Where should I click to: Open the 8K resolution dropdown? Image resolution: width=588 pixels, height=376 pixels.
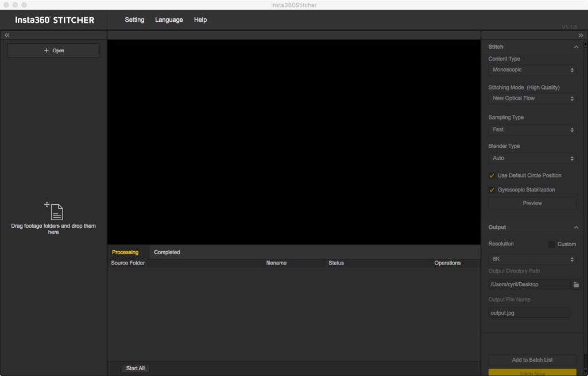532,259
